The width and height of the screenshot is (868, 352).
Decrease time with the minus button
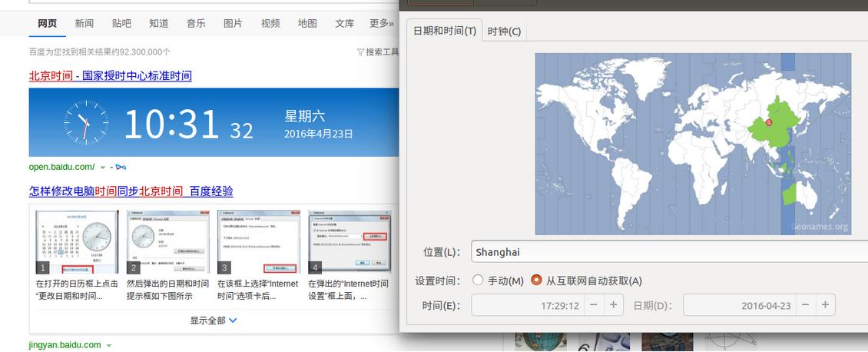pos(594,305)
